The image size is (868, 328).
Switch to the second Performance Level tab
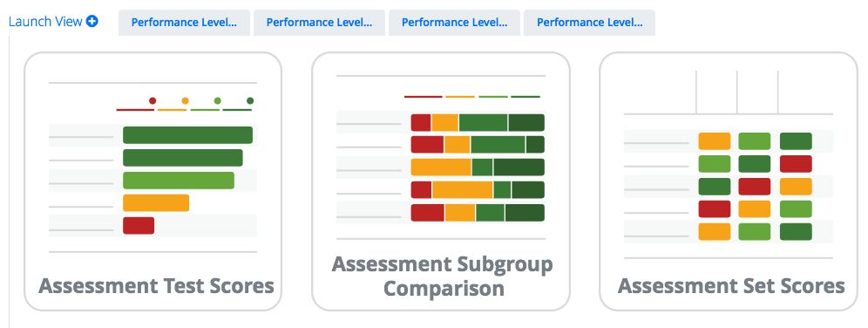320,23
